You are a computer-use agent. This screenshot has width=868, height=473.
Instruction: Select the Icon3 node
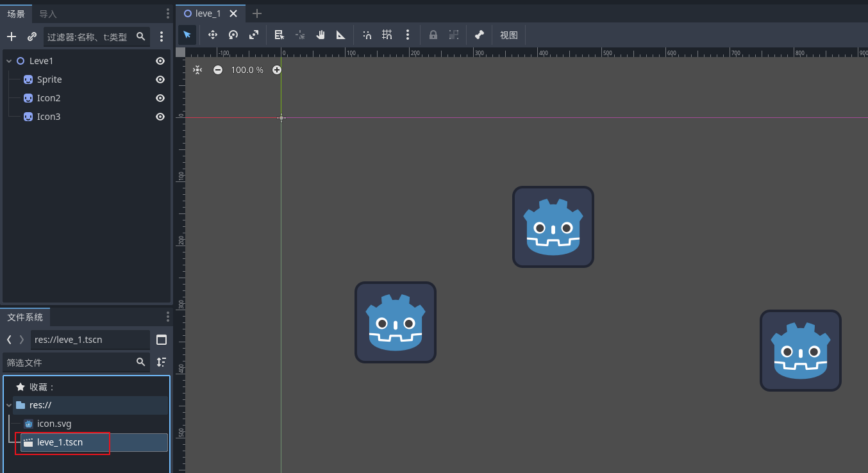tap(49, 117)
